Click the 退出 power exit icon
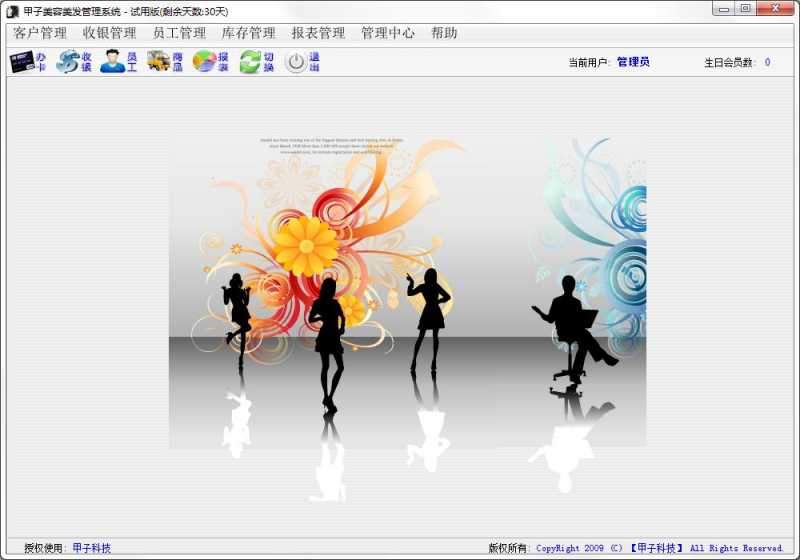The image size is (800, 560). (x=302, y=62)
